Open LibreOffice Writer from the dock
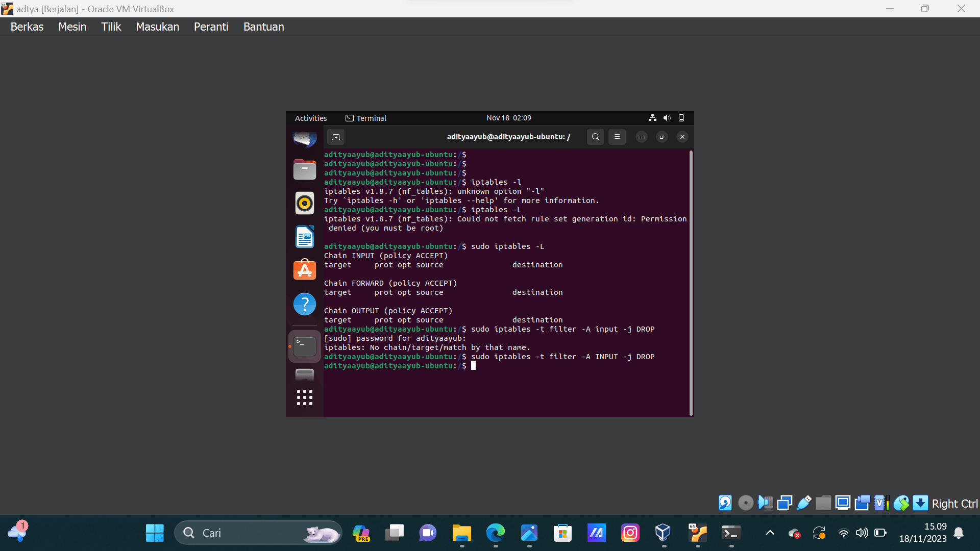The width and height of the screenshot is (980, 551). point(305,237)
